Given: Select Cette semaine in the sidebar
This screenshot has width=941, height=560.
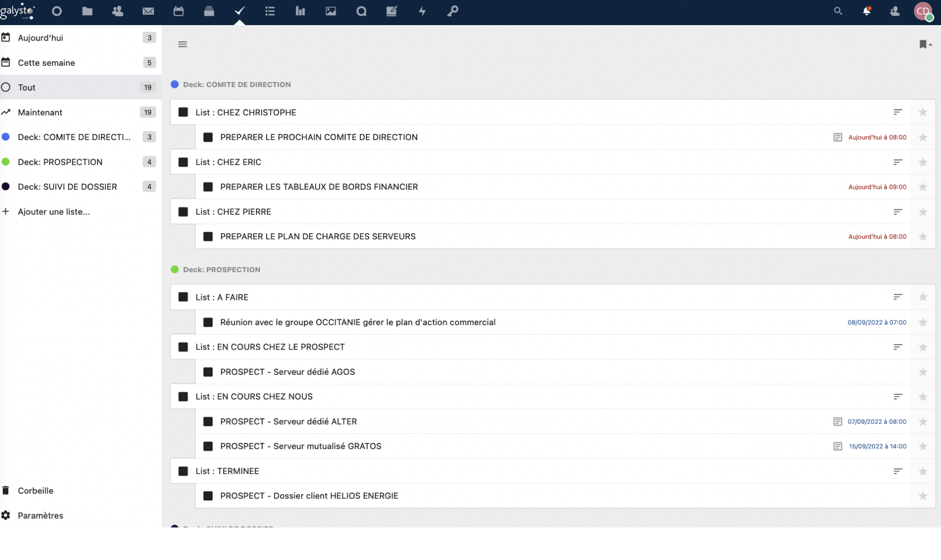Looking at the screenshot, I should (46, 63).
